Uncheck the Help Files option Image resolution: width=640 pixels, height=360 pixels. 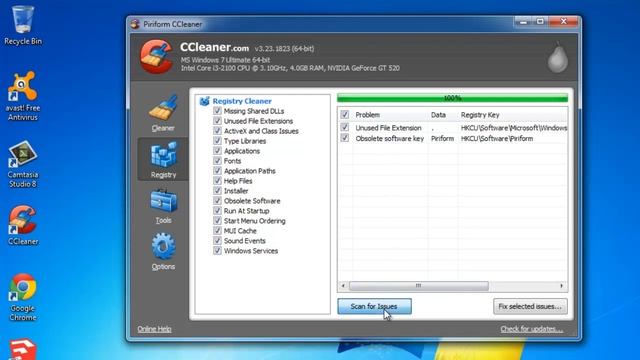[x=217, y=181]
